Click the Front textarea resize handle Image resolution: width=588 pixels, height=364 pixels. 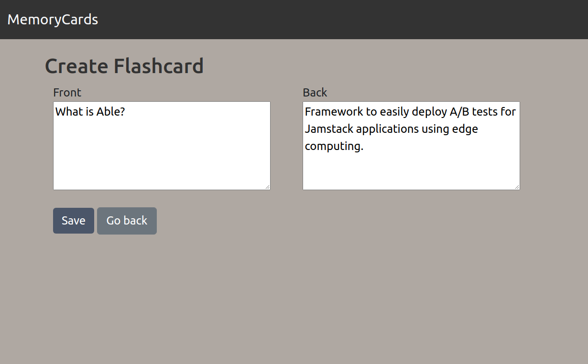(x=267, y=187)
